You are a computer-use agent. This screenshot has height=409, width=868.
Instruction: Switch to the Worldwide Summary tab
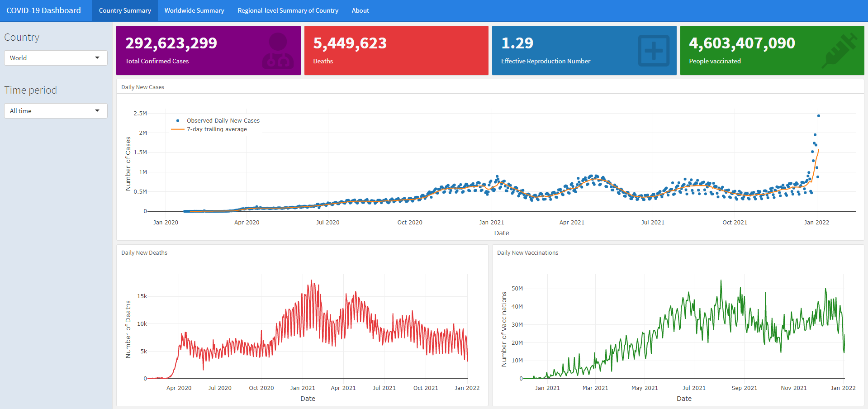point(194,10)
